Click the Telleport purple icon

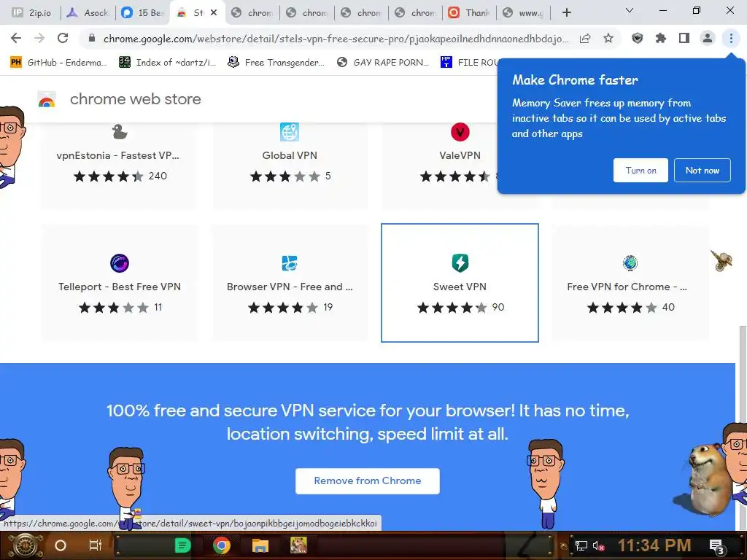tap(120, 262)
